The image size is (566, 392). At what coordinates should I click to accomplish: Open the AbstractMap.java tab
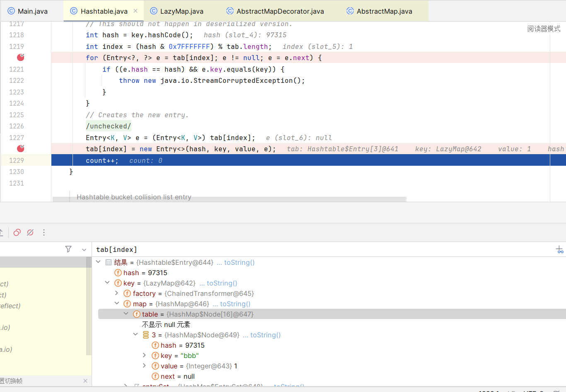coord(380,11)
